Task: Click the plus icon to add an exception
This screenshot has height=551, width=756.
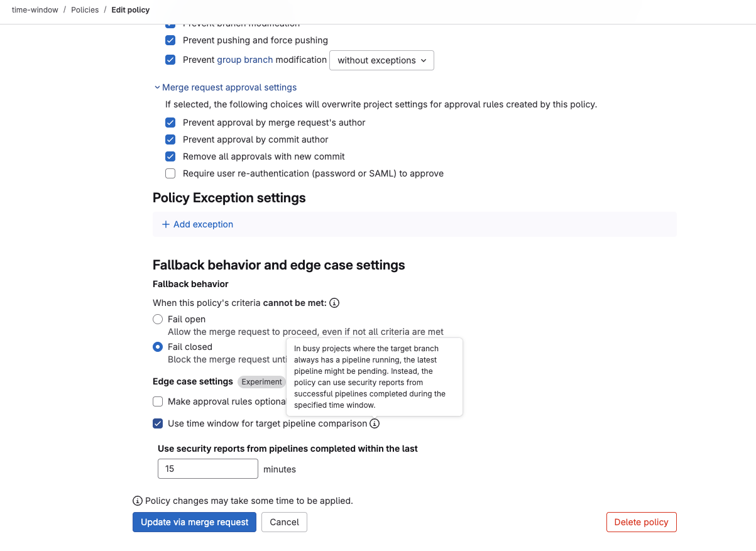Action: point(165,224)
